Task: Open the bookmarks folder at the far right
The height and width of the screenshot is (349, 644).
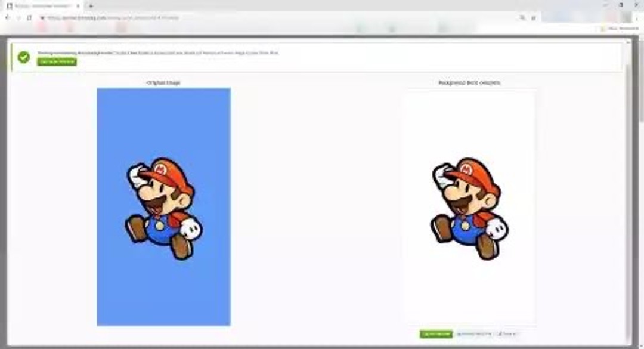Action: click(x=620, y=29)
